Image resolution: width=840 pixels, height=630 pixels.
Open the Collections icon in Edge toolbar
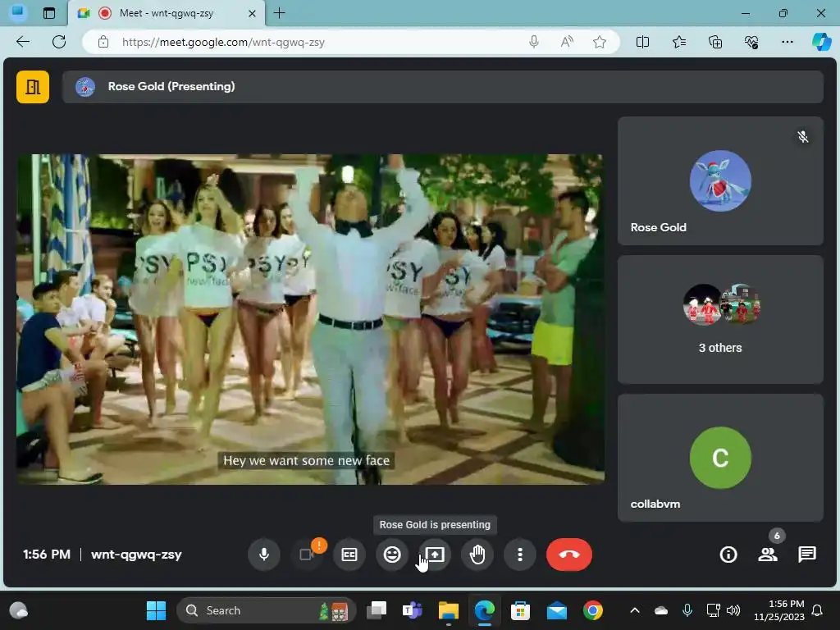click(715, 42)
